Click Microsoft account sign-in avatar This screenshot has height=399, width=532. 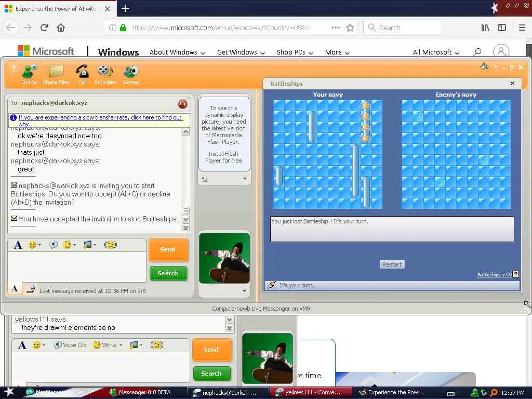click(501, 51)
